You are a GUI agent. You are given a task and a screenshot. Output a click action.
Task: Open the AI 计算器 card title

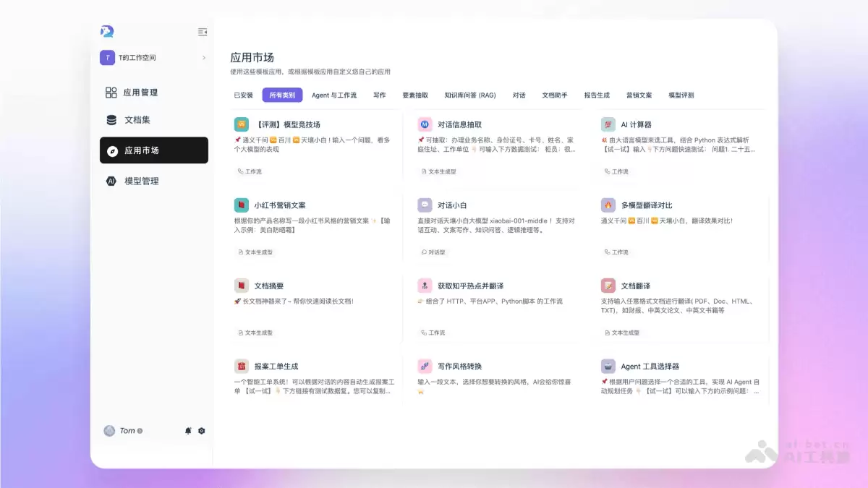pyautogui.click(x=637, y=124)
